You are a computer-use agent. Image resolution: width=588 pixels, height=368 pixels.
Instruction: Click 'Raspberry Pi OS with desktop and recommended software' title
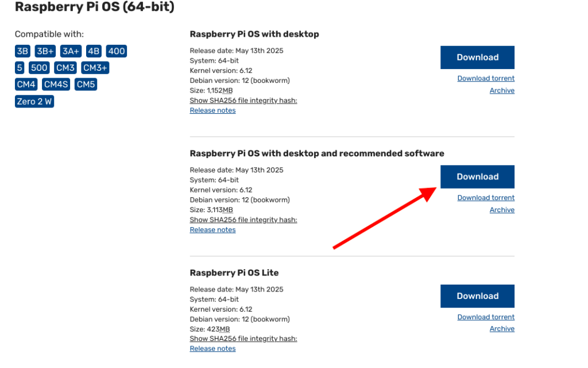point(317,154)
